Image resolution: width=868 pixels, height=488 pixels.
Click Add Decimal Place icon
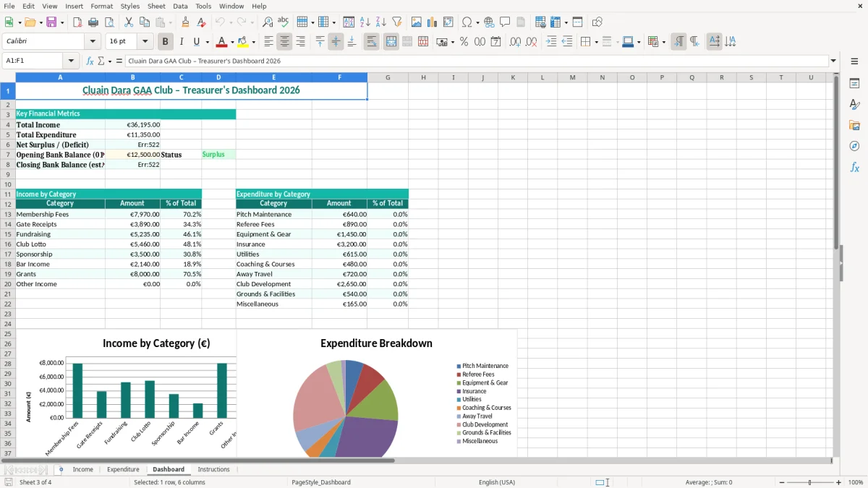coord(515,42)
